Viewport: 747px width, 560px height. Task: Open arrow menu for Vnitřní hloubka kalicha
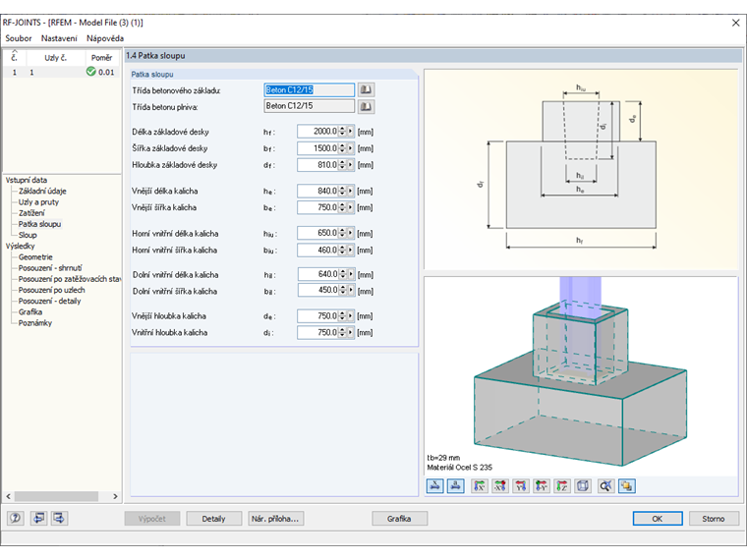(351, 332)
